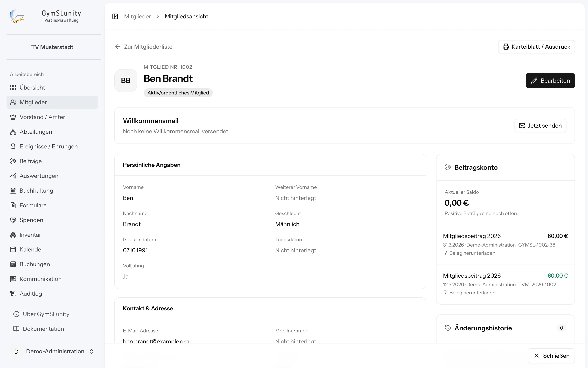This screenshot has height=368, width=588.
Task: Click the Buchungen calendar icon
Action: point(13,264)
